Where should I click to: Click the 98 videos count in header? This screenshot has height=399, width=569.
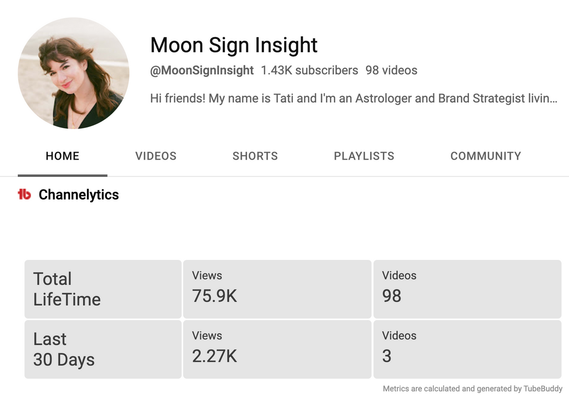391,70
